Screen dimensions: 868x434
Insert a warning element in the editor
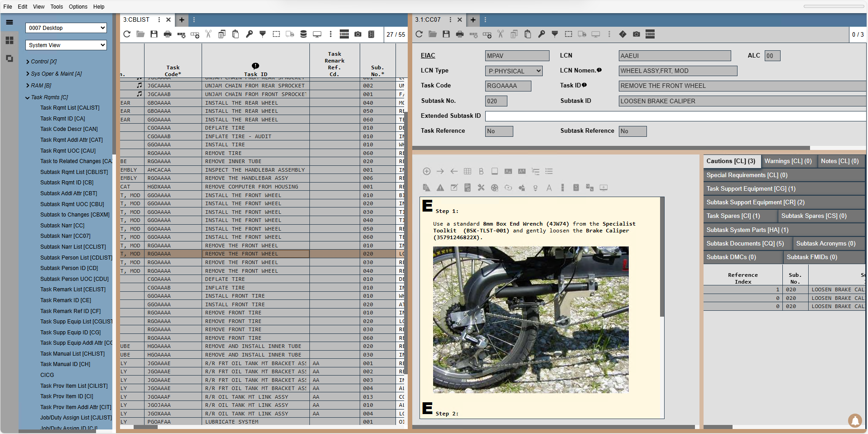tap(440, 188)
